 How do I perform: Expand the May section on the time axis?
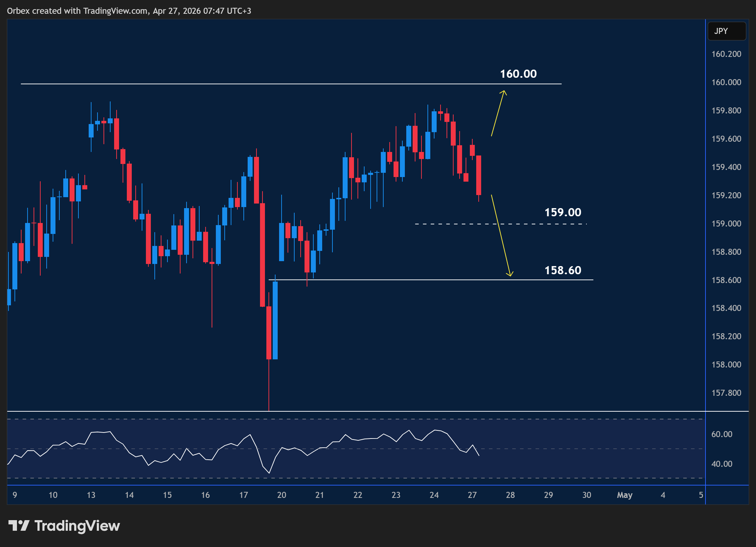coord(624,495)
